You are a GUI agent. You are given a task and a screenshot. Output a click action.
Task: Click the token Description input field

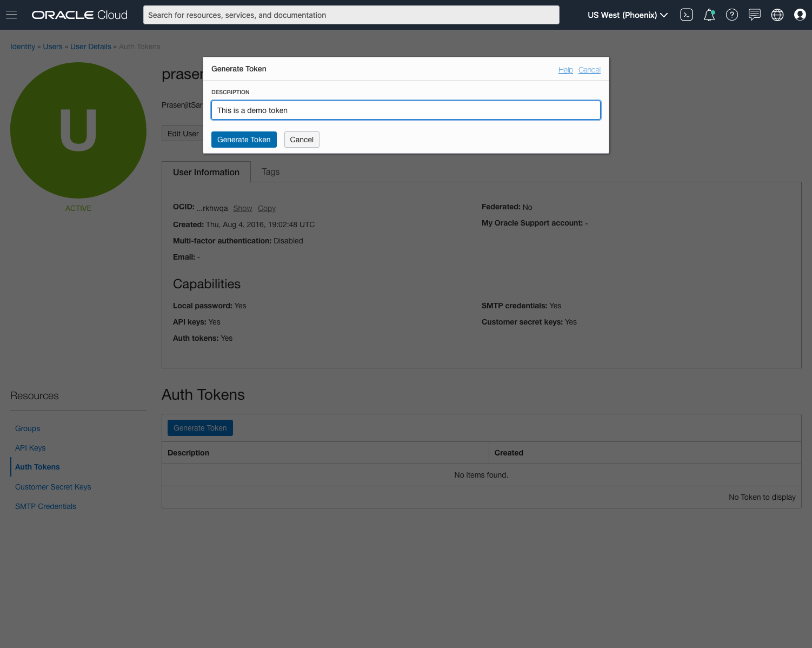click(x=406, y=110)
